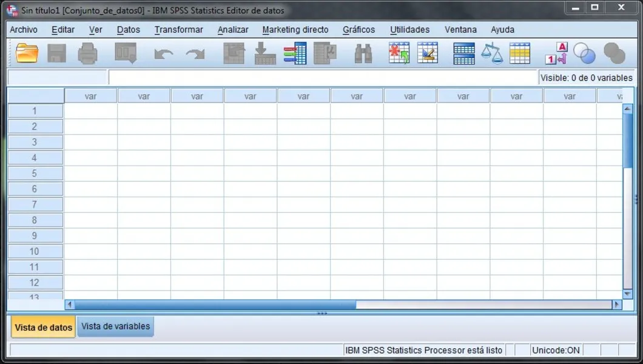Open Use Variable Sets via Venn icon
The width and height of the screenshot is (643, 364).
(584, 53)
